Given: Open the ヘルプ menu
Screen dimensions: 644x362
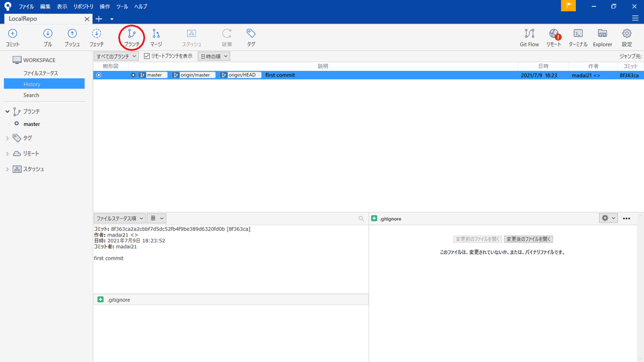Looking at the screenshot, I should (141, 6).
